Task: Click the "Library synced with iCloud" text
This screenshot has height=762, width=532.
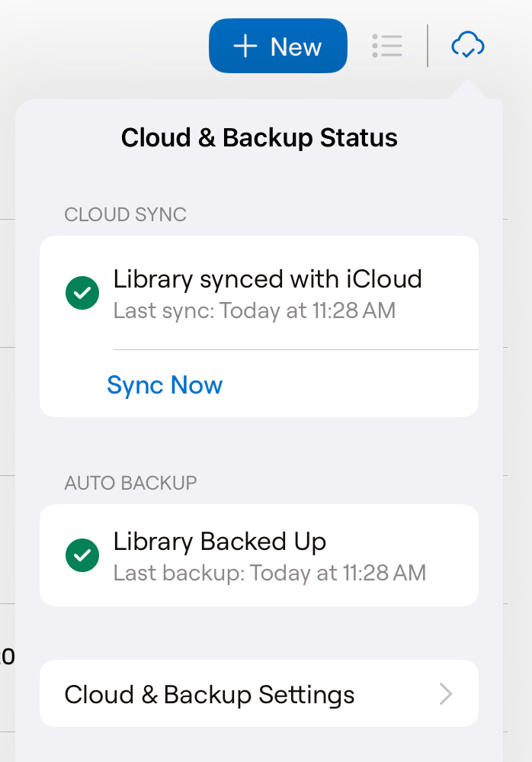Action: tap(268, 279)
